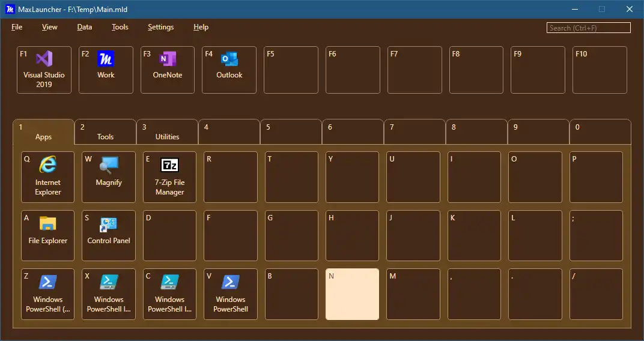This screenshot has width=644, height=341.
Task: Select empty tab 9
Action: point(538,131)
